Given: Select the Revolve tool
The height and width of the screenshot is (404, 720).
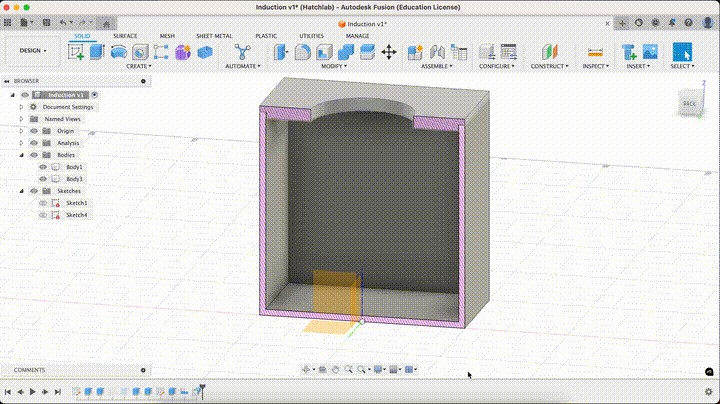Looking at the screenshot, I should tap(118, 52).
